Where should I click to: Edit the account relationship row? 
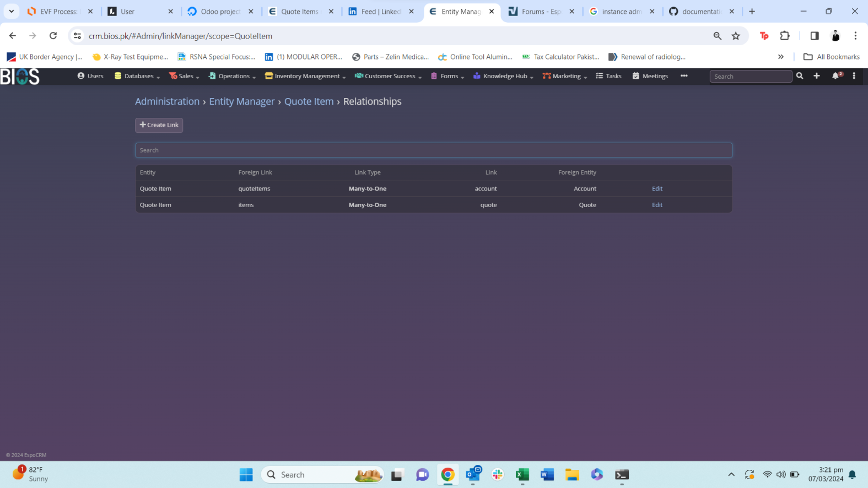point(657,188)
